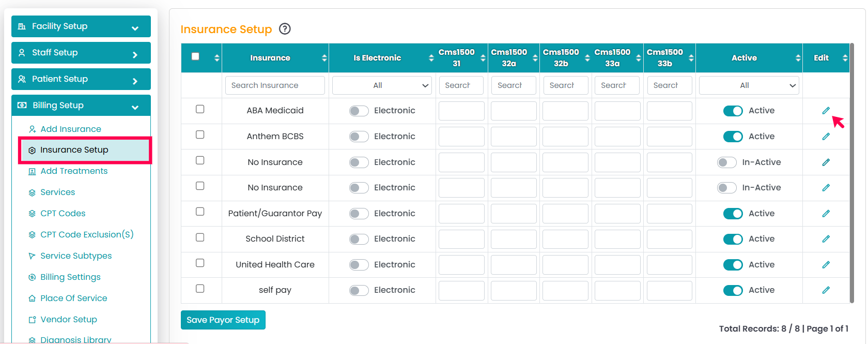The image size is (868, 344).
Task: Click the edit pencil for School District
Action: point(826,239)
